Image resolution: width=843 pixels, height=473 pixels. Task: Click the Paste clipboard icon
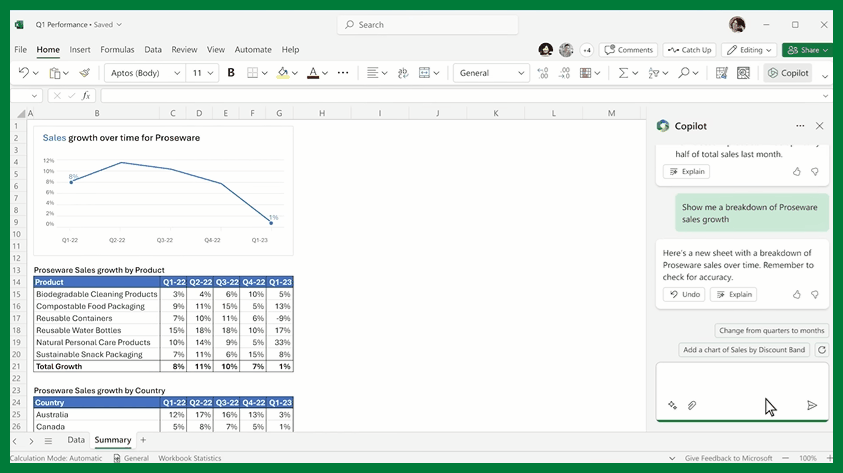coord(55,73)
